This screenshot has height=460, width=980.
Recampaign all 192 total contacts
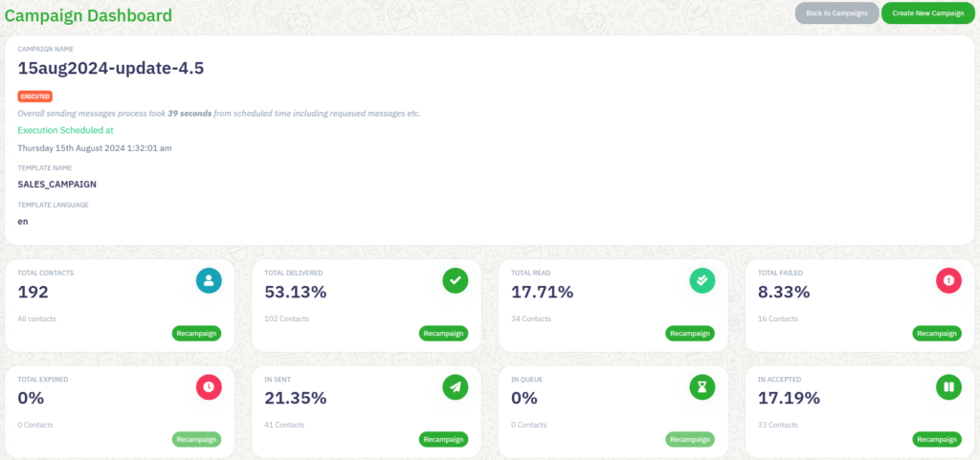click(x=196, y=333)
